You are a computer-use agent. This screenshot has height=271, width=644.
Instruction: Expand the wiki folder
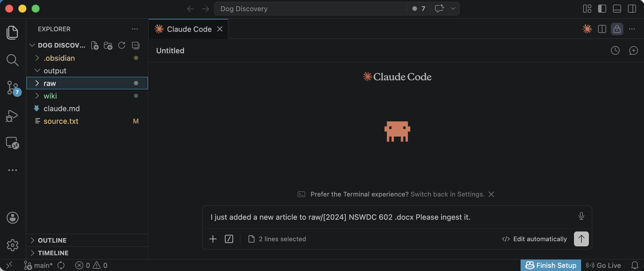87,96
